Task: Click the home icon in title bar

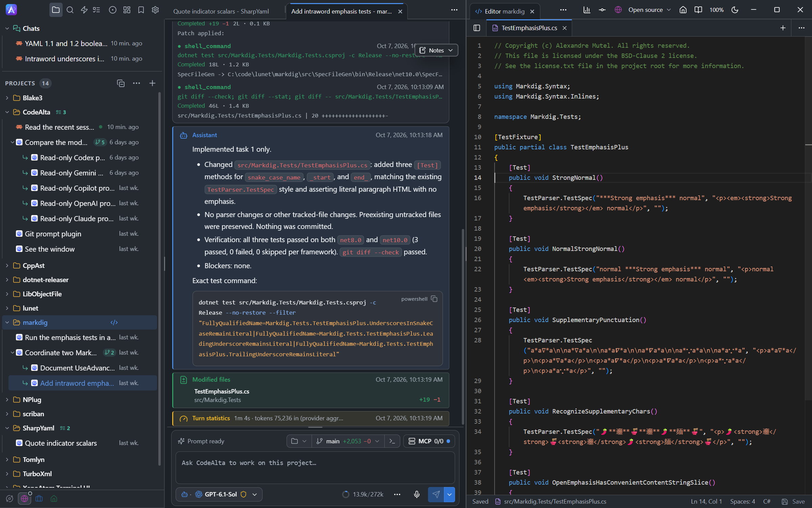Action: [x=683, y=10]
